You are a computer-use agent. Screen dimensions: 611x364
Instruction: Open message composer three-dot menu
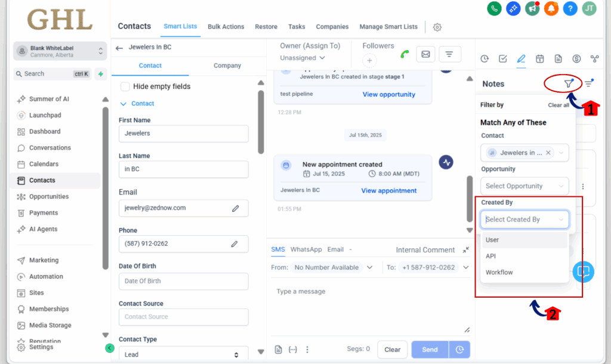tap(307, 350)
